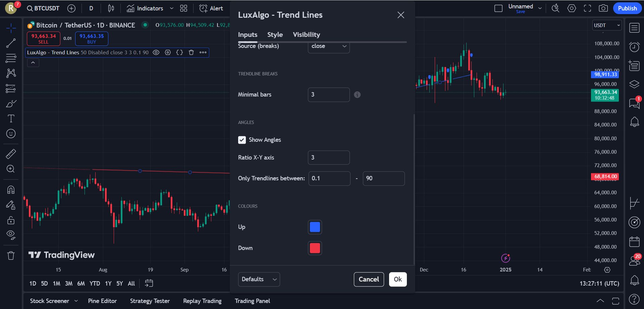This screenshot has width=644, height=309.
Task: Click the trash remove objects icon
Action: tap(11, 256)
